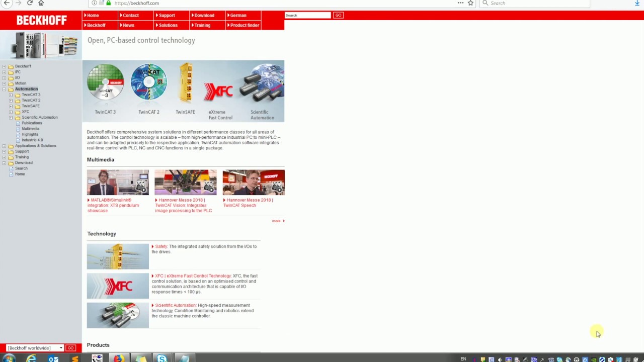This screenshot has height=362, width=644.
Task: Switch to Firefox in the taskbar
Action: click(x=118, y=358)
